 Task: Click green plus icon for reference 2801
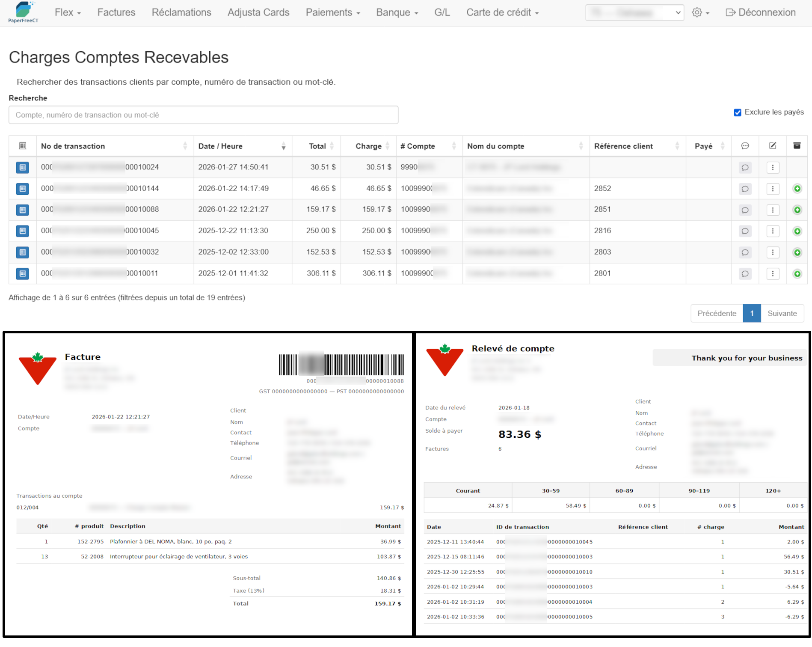coord(797,274)
